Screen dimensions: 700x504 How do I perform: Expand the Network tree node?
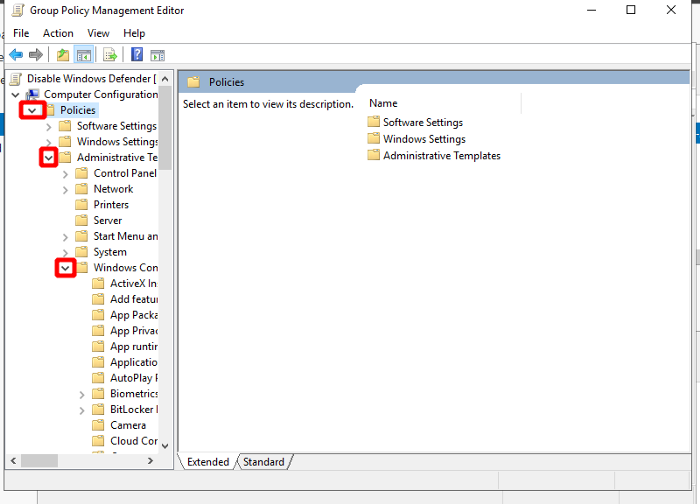[x=65, y=190]
